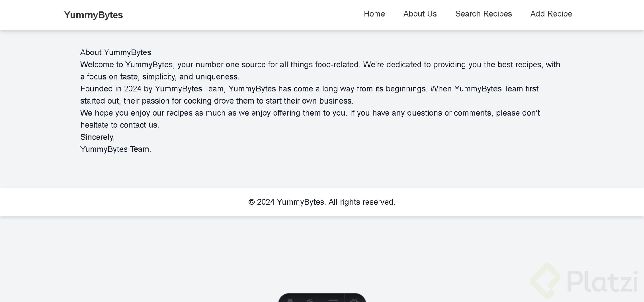This screenshot has width=644, height=302.
Task: Click the "hesitate to contact us" line
Action: coord(119,125)
